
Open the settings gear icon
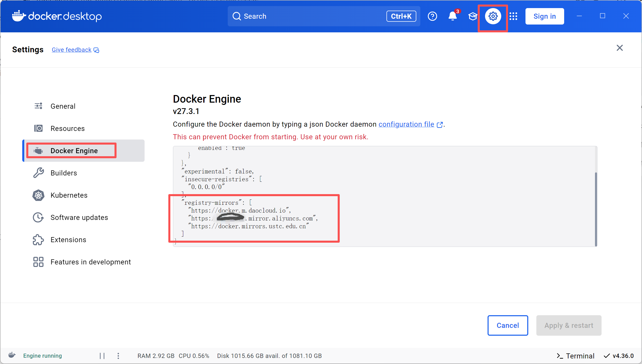(x=493, y=16)
